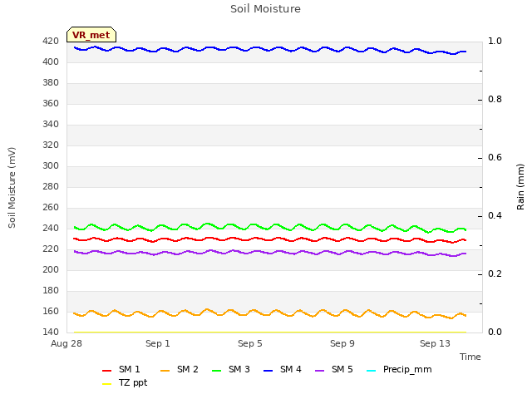532x399 pixels.
Task: Click the 0.4 rain axis label
Action: [x=495, y=216]
